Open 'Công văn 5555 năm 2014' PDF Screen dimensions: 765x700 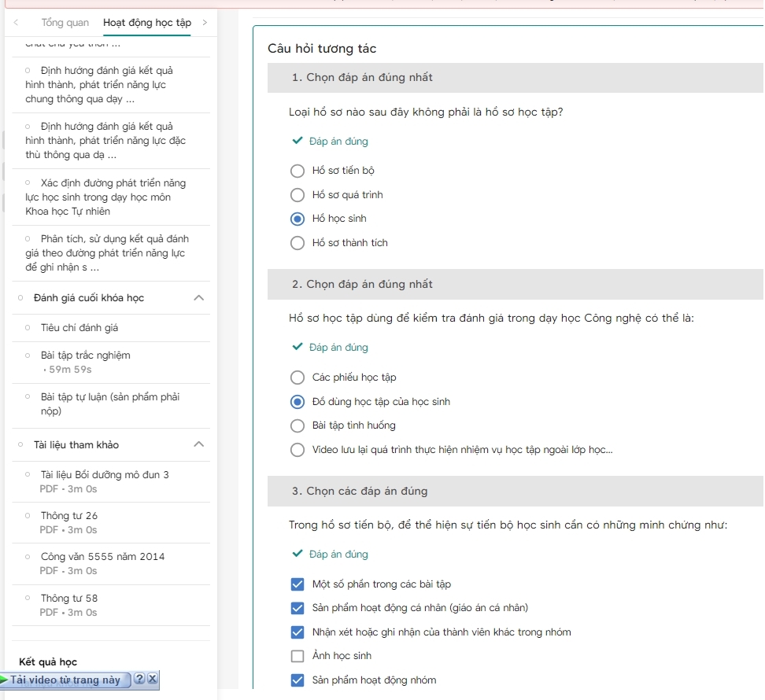[102, 557]
